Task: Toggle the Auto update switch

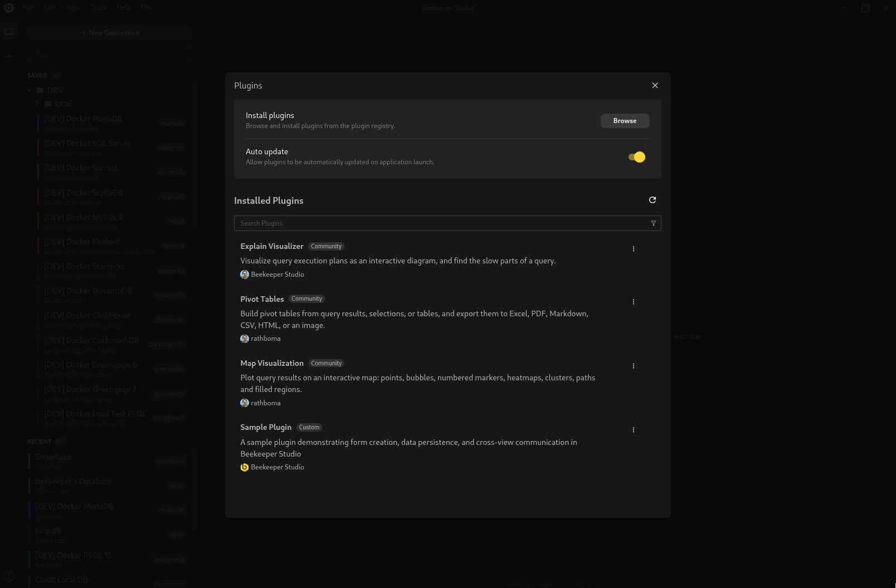Action: coord(637,157)
